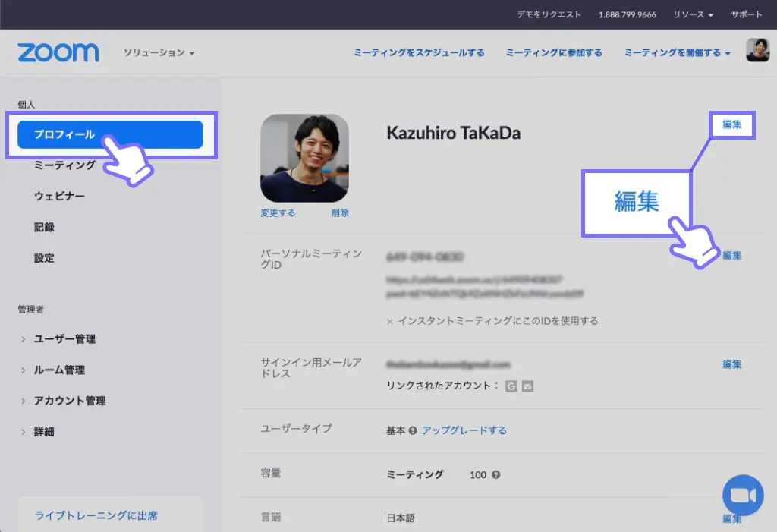Open the ソリューション dropdown
This screenshot has height=532, width=777.
click(157, 53)
